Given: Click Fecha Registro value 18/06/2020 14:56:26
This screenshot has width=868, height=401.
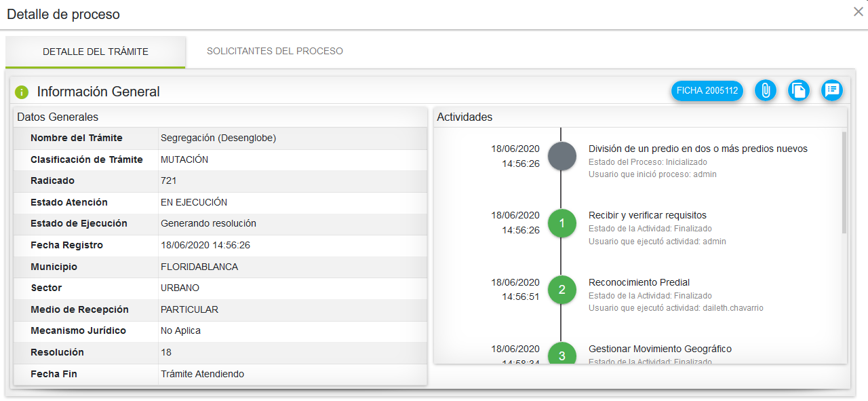Looking at the screenshot, I should click(205, 245).
